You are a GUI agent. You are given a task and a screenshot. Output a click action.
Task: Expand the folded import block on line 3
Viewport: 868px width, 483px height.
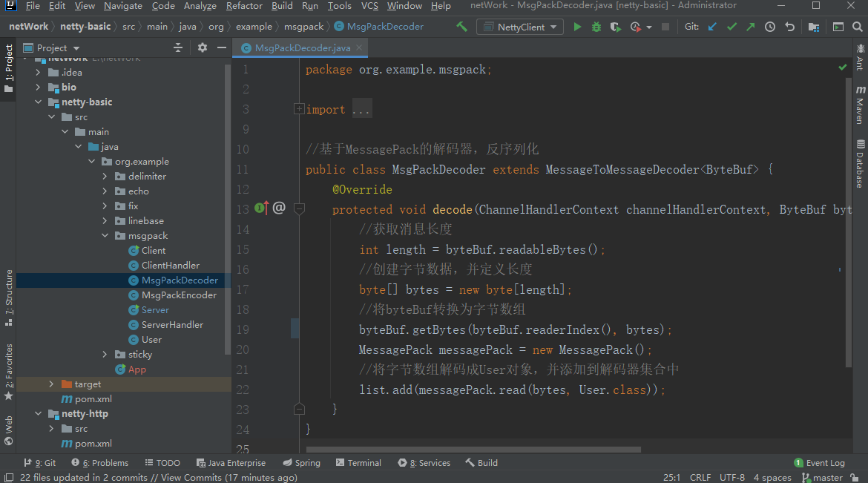[x=299, y=109]
